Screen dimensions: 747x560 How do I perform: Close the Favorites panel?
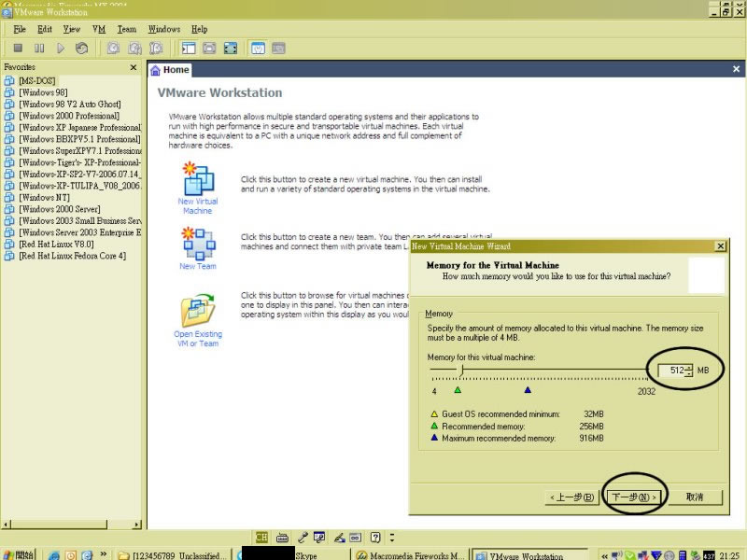[x=134, y=67]
